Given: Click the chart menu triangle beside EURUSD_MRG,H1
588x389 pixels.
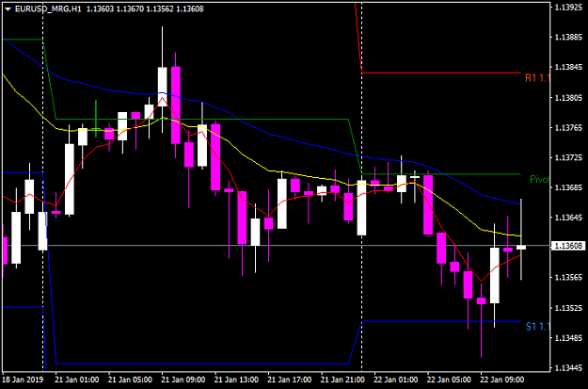Looking at the screenshot, I should [8, 9].
